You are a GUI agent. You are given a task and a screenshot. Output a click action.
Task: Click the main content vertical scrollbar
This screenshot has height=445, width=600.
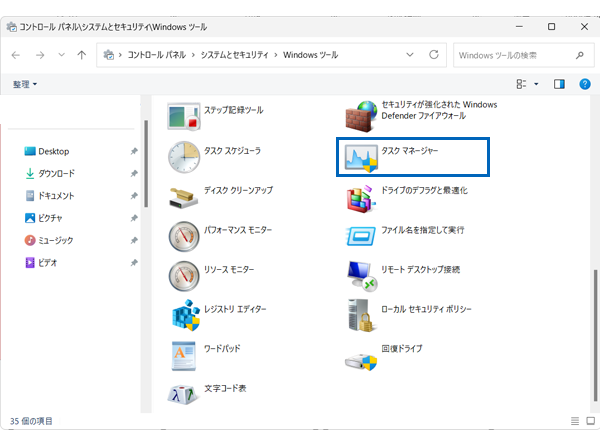[x=595, y=335]
